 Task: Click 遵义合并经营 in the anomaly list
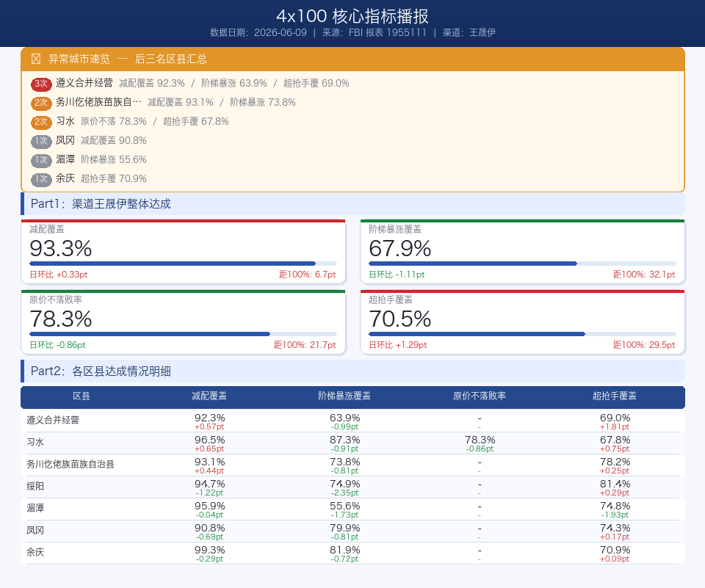point(84,83)
